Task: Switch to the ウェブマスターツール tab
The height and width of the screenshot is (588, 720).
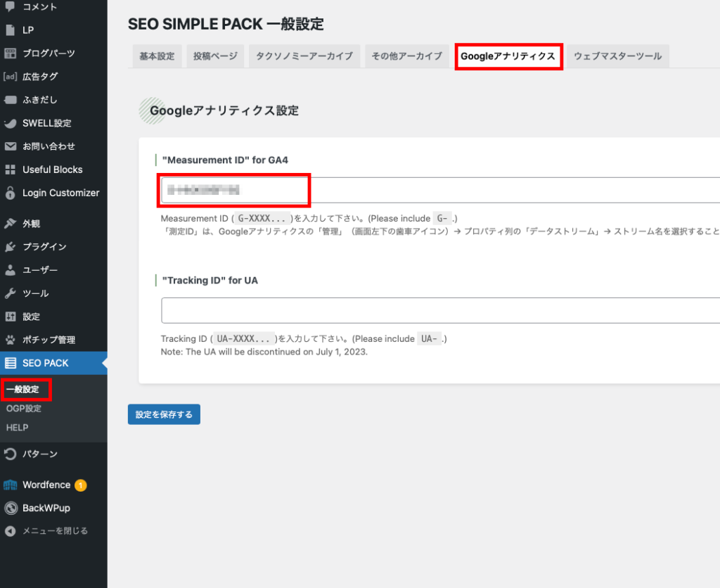Action: [x=617, y=56]
